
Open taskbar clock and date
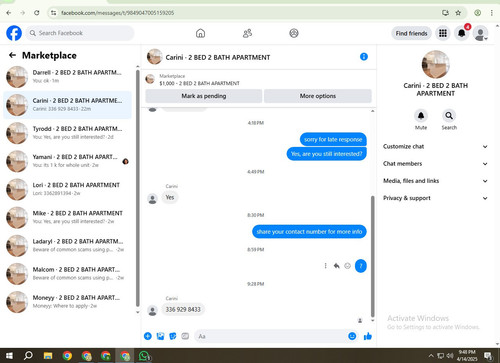click(467, 356)
